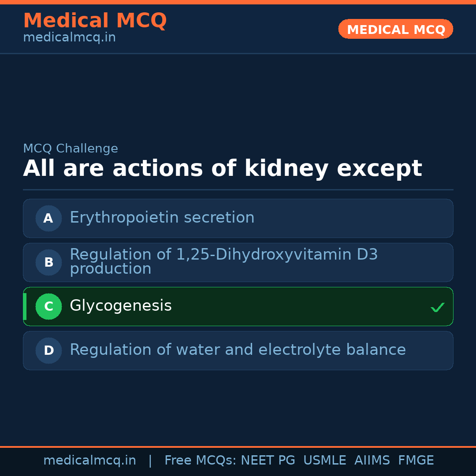This screenshot has width=476, height=476.
Task: Click the letter A circle icon
Action: pos(48,218)
